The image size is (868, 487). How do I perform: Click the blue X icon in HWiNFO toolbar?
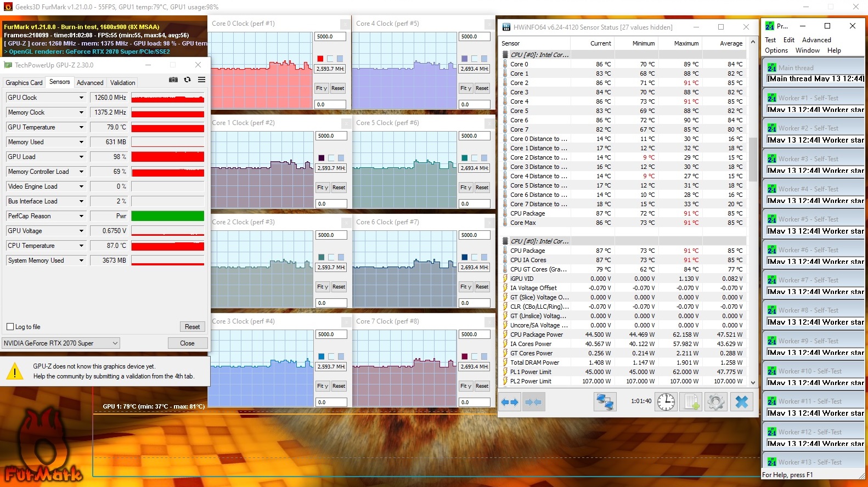[x=741, y=402]
